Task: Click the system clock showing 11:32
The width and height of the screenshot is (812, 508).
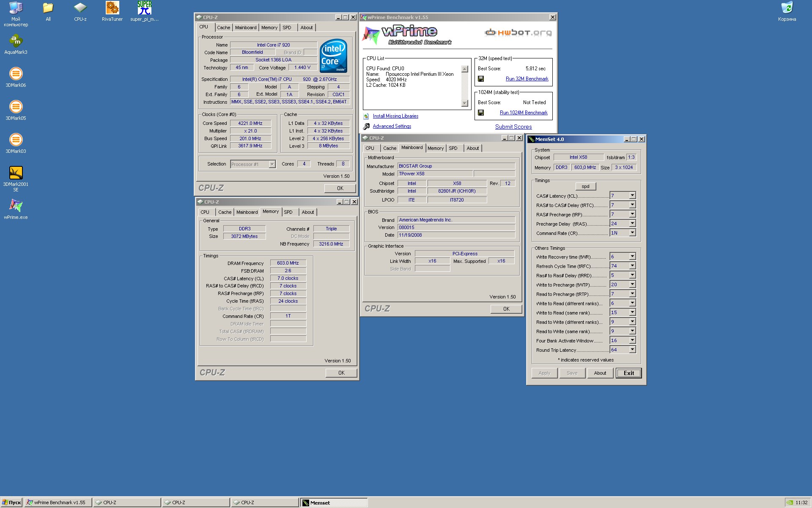Action: (801, 502)
